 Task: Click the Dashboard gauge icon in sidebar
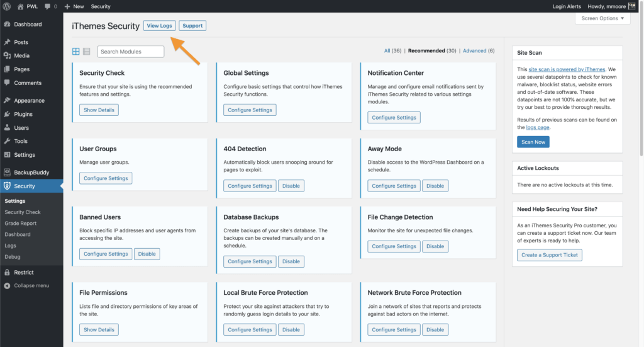click(7, 25)
